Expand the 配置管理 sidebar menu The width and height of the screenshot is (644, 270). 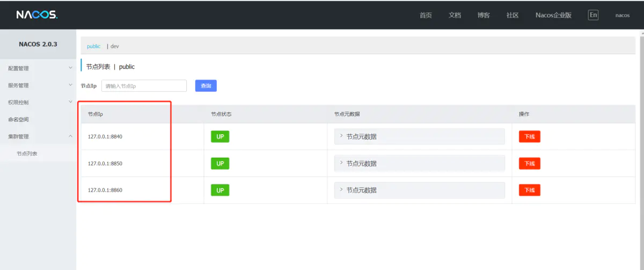tap(38, 68)
